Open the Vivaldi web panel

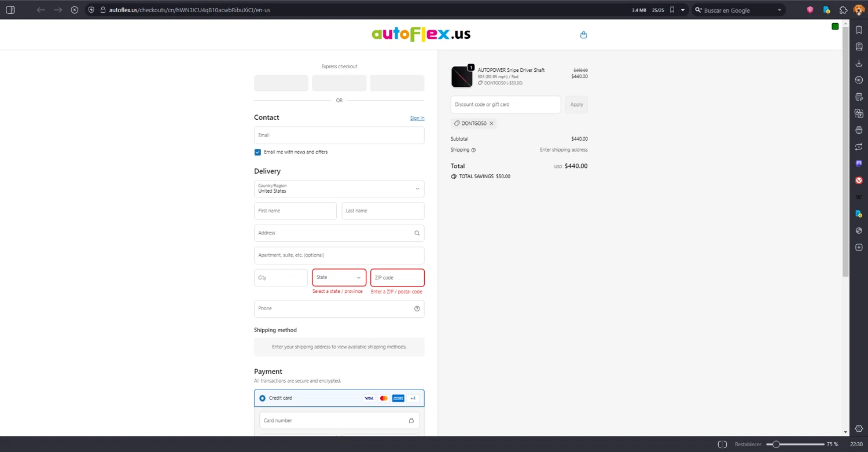point(859,181)
